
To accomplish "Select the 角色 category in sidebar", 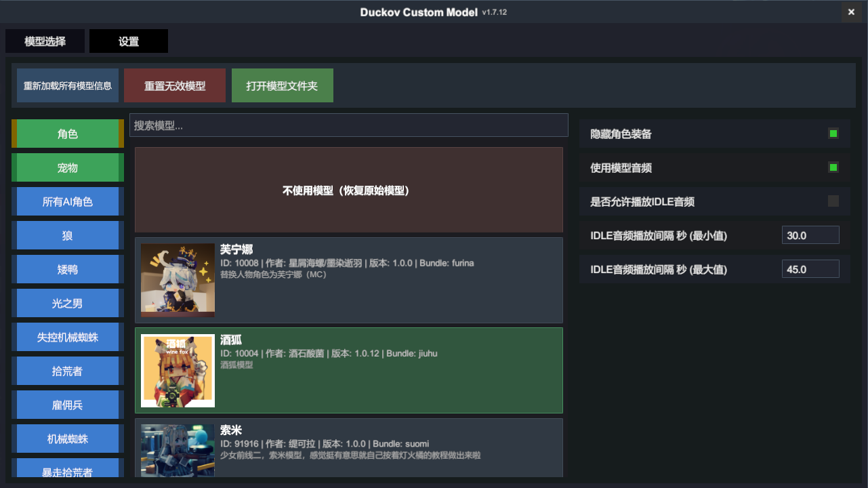I will click(68, 134).
